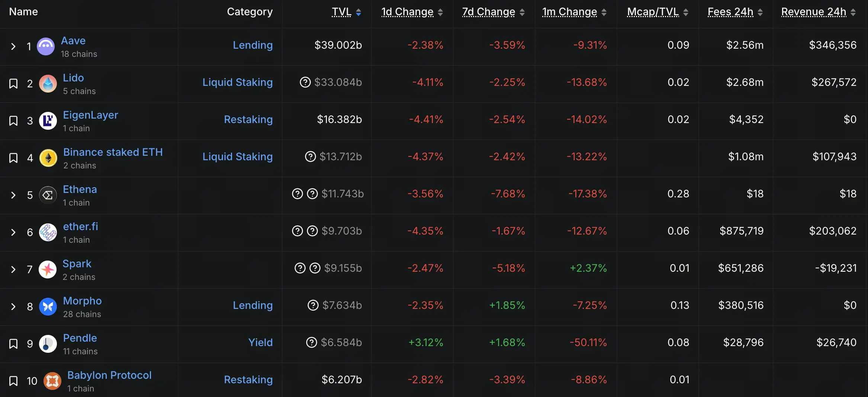Click the Yield category for Pendle
868x397 pixels.
(x=261, y=342)
